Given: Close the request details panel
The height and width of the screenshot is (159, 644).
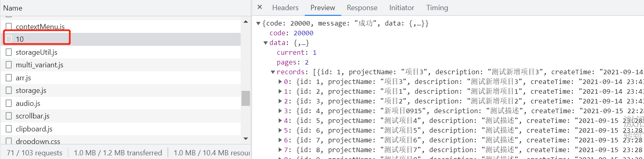Looking at the screenshot, I should click(260, 7).
